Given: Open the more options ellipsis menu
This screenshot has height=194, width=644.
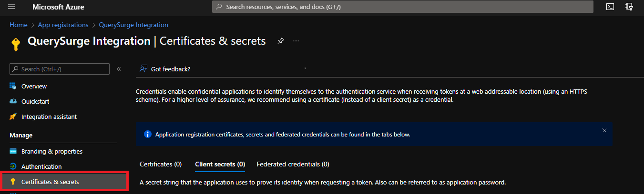Looking at the screenshot, I should click(x=296, y=41).
